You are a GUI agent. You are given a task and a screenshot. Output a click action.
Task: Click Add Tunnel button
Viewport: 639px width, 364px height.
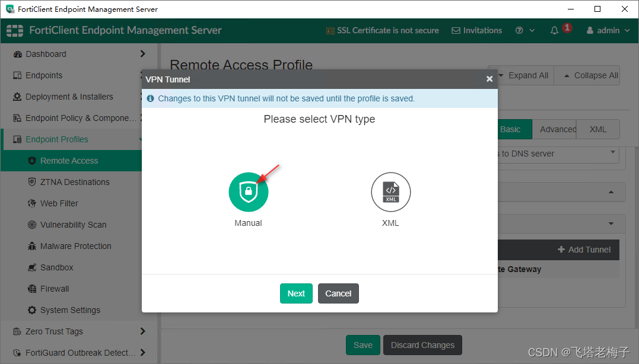click(584, 250)
